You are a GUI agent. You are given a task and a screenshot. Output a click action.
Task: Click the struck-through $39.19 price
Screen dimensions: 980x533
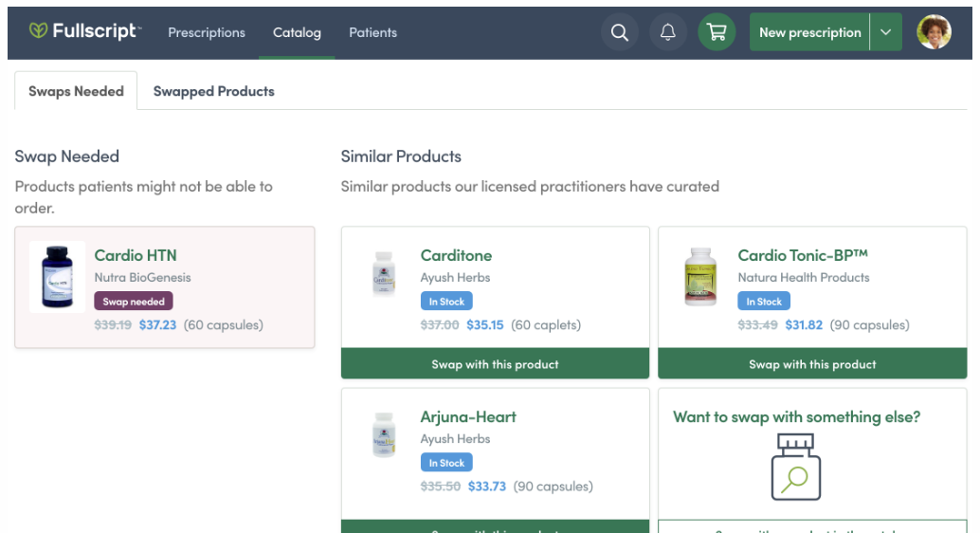pos(113,324)
